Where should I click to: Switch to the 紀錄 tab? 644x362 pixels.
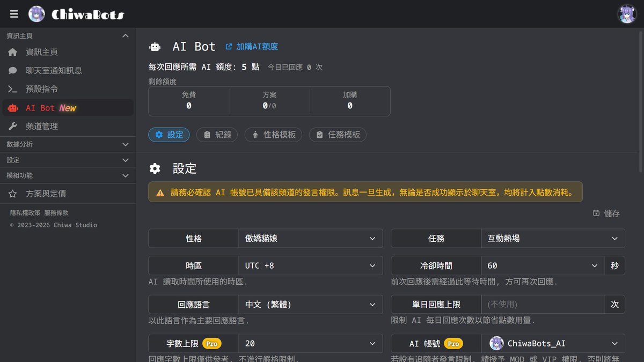[x=217, y=135]
